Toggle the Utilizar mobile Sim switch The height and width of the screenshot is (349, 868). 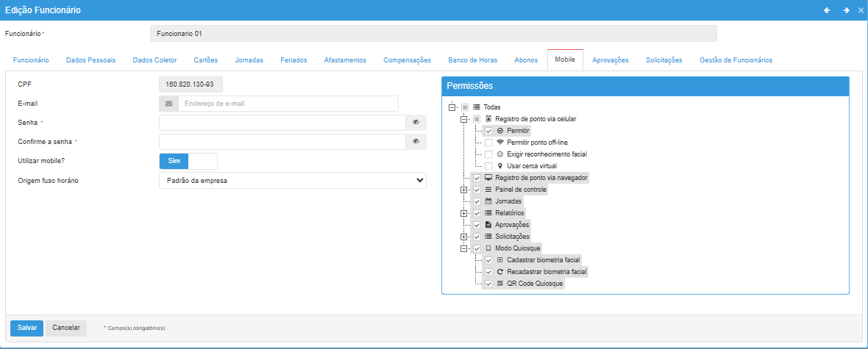[188, 161]
